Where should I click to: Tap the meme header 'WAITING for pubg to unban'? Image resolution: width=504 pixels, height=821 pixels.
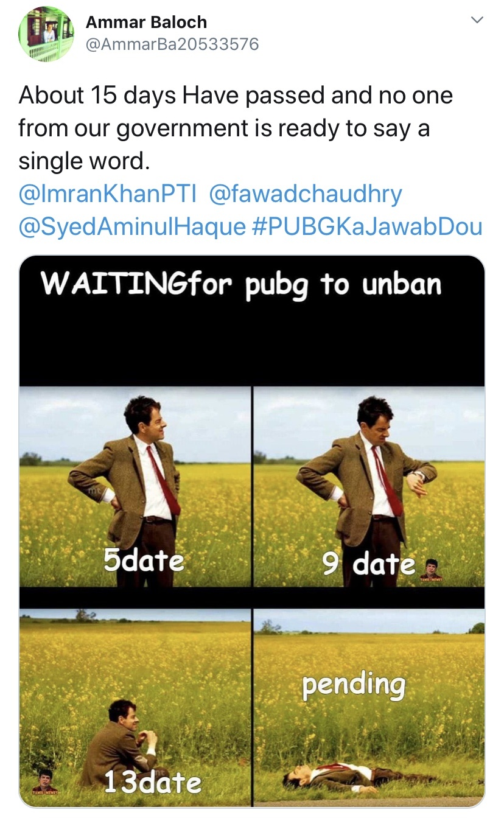coord(241,284)
